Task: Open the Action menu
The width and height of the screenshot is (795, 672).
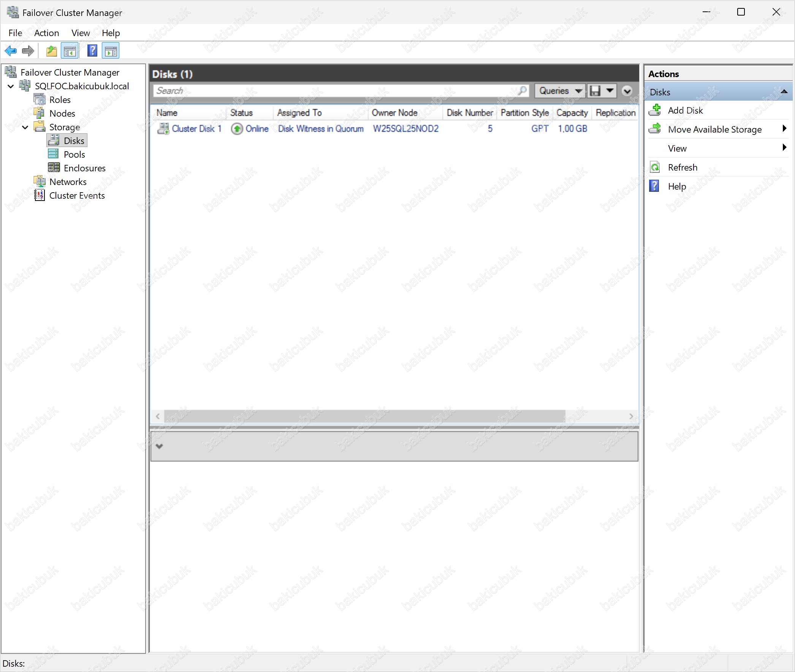Action: (46, 33)
